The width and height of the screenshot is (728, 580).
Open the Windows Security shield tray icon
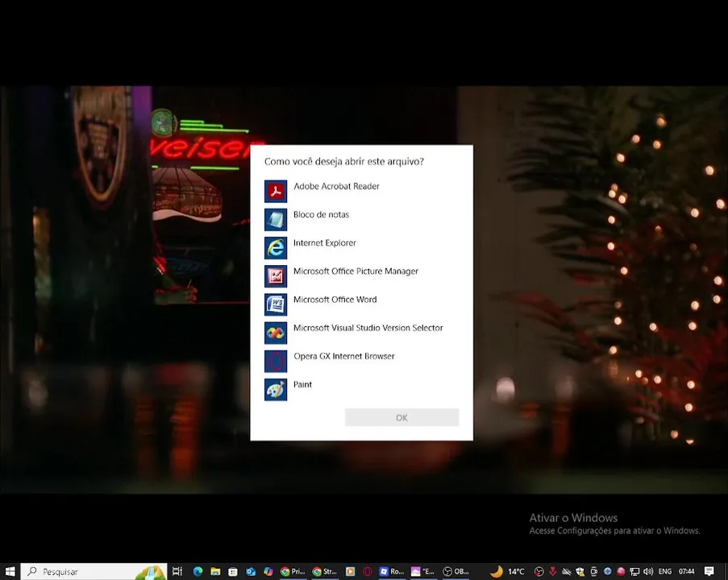pos(580,571)
